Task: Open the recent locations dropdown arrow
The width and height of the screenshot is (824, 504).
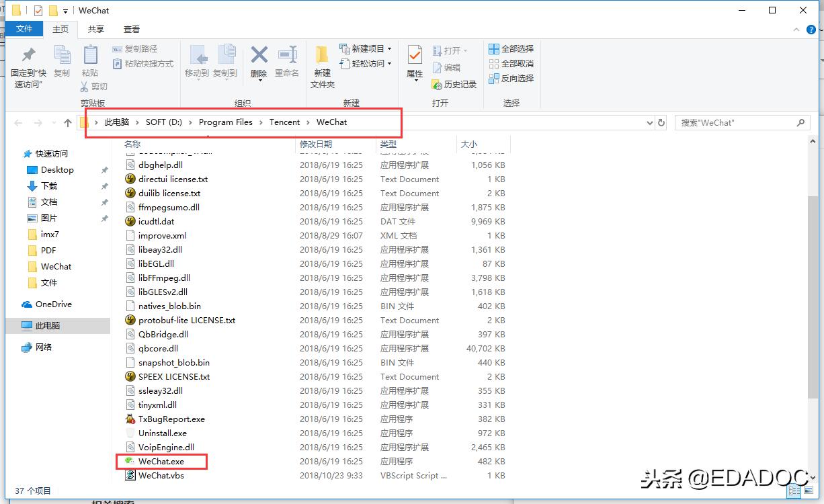Action: point(54,123)
